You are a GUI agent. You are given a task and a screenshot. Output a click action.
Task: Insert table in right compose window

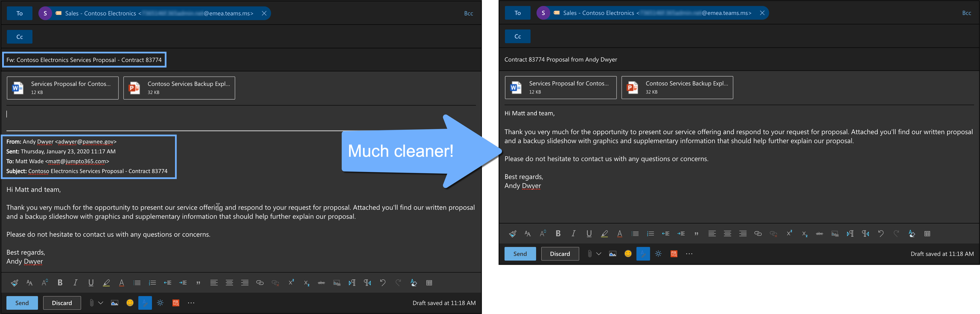927,234
